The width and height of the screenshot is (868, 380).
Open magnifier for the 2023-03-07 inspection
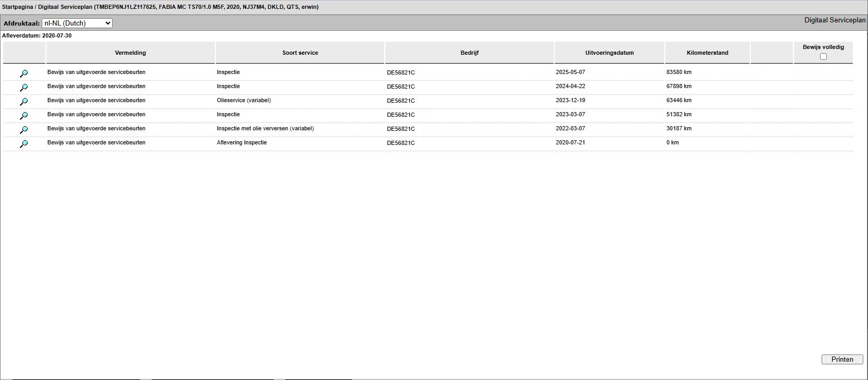tap(24, 116)
